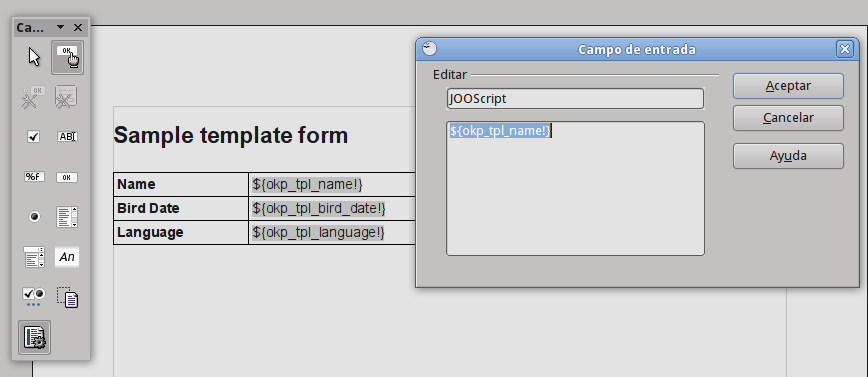Add a Label Field control

pyautogui.click(x=67, y=257)
